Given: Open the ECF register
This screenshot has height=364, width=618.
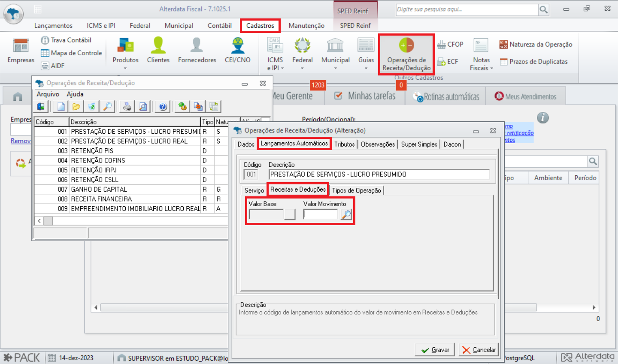Looking at the screenshot, I should [x=448, y=61].
